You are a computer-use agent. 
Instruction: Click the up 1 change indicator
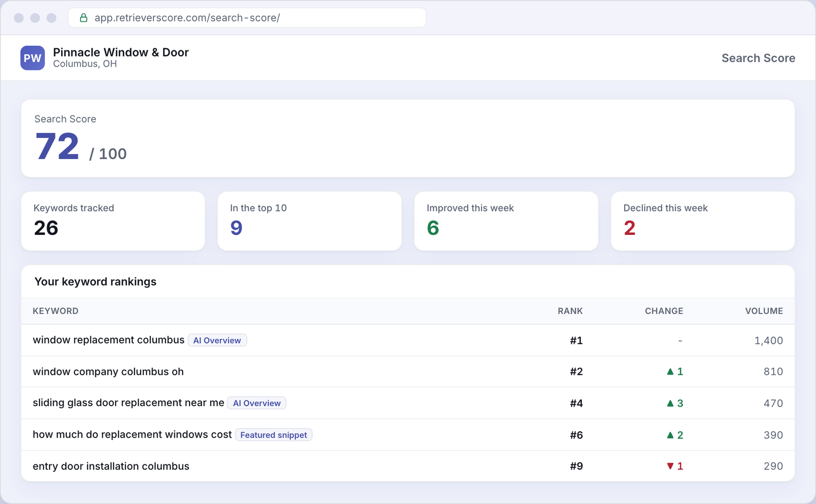point(675,372)
